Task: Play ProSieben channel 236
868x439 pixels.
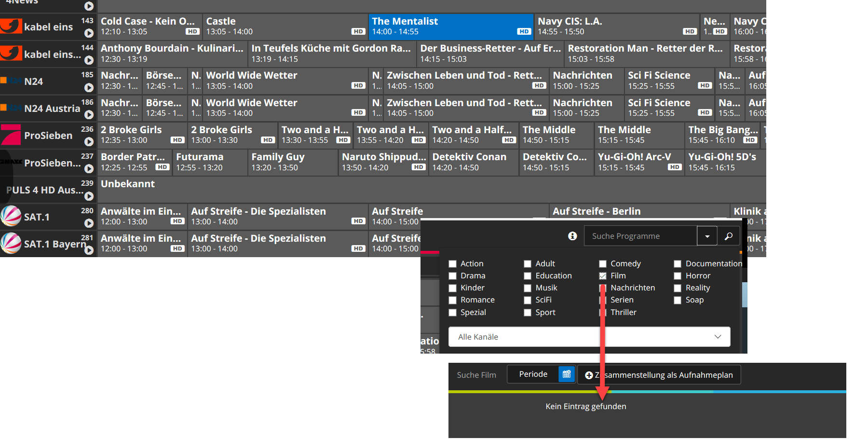Action: point(89,142)
